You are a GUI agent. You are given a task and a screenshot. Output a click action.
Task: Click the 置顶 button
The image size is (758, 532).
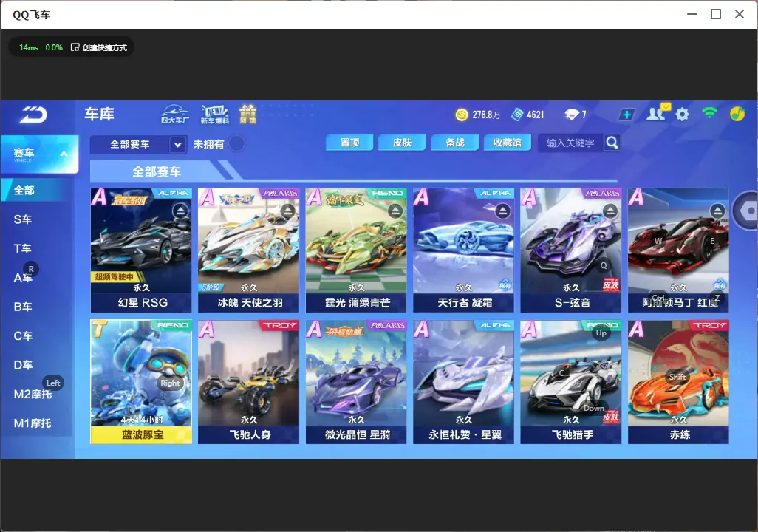tap(349, 143)
